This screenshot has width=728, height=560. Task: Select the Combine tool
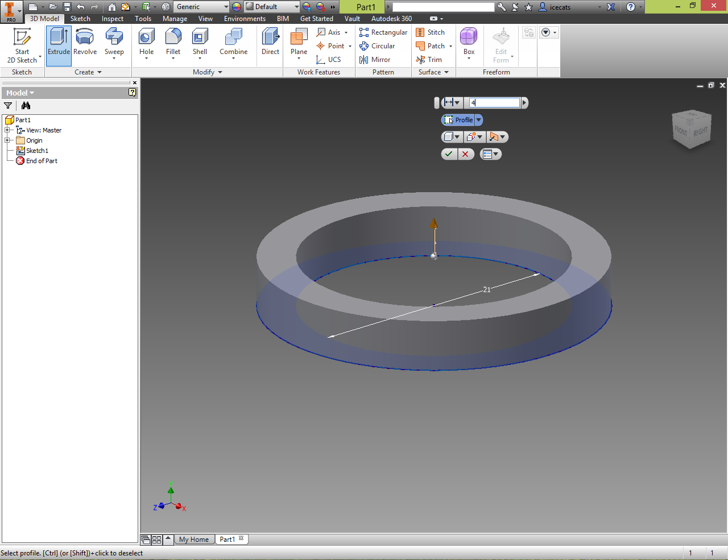click(x=233, y=44)
